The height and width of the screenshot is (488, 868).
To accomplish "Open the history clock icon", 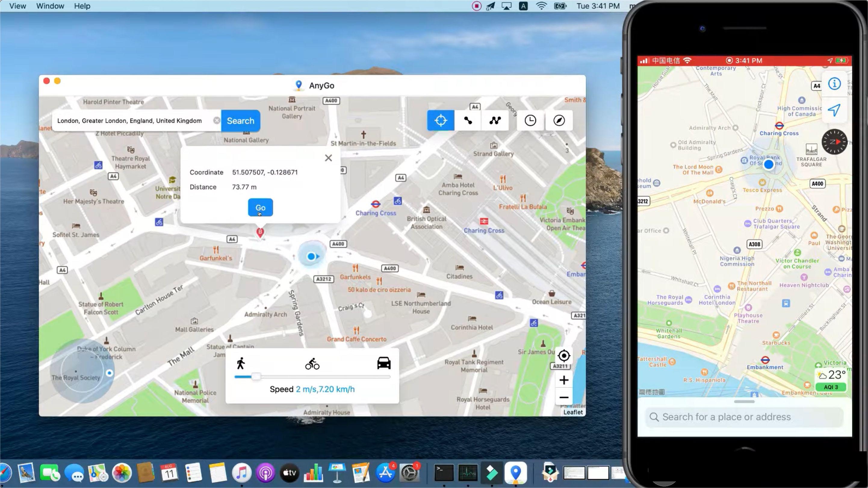I will point(530,120).
